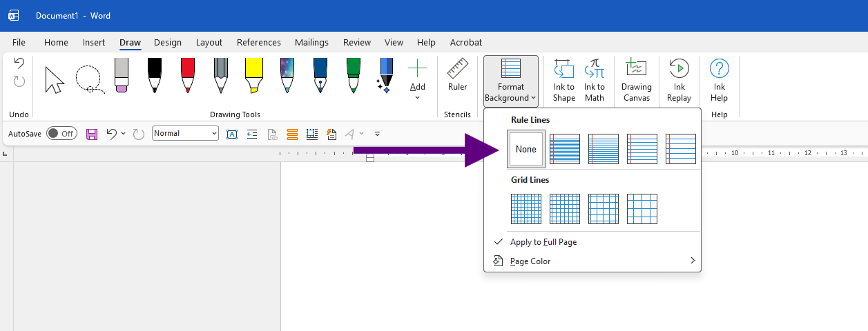
Task: Switch to the View tab
Action: 394,42
